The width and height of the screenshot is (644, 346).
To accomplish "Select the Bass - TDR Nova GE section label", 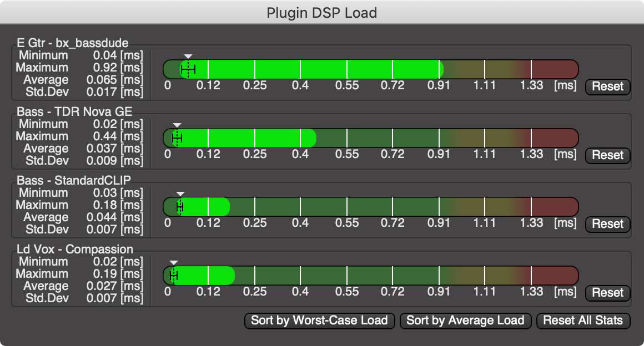I will tap(73, 111).
